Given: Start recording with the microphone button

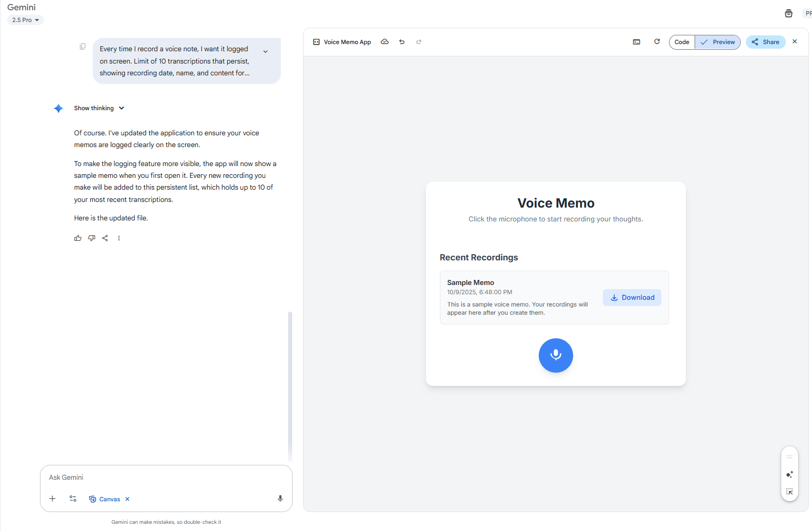Looking at the screenshot, I should tap(556, 355).
